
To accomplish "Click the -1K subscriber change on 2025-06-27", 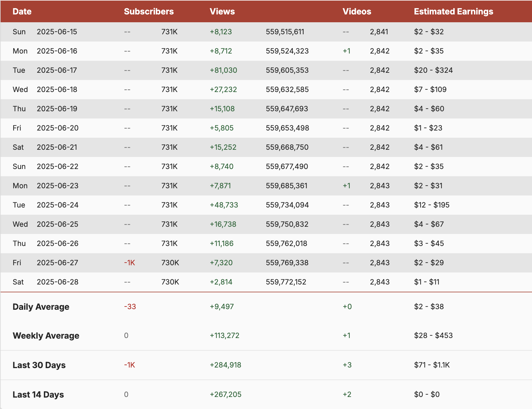I will click(130, 263).
